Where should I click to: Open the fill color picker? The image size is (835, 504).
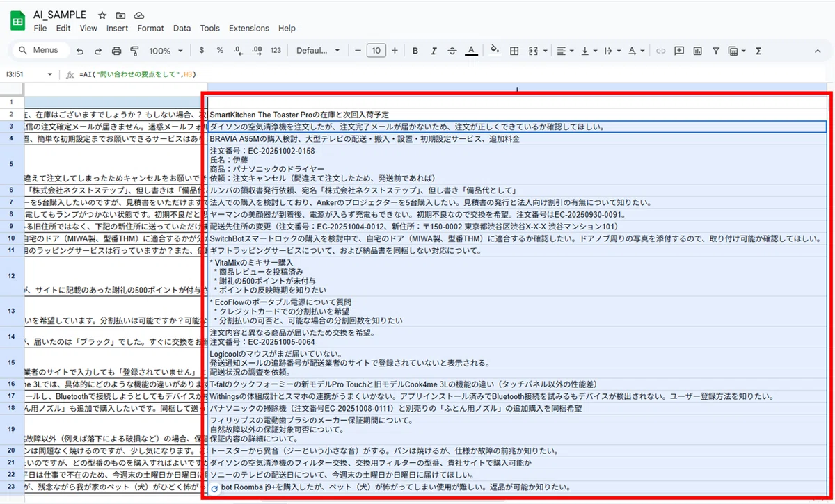pos(495,51)
